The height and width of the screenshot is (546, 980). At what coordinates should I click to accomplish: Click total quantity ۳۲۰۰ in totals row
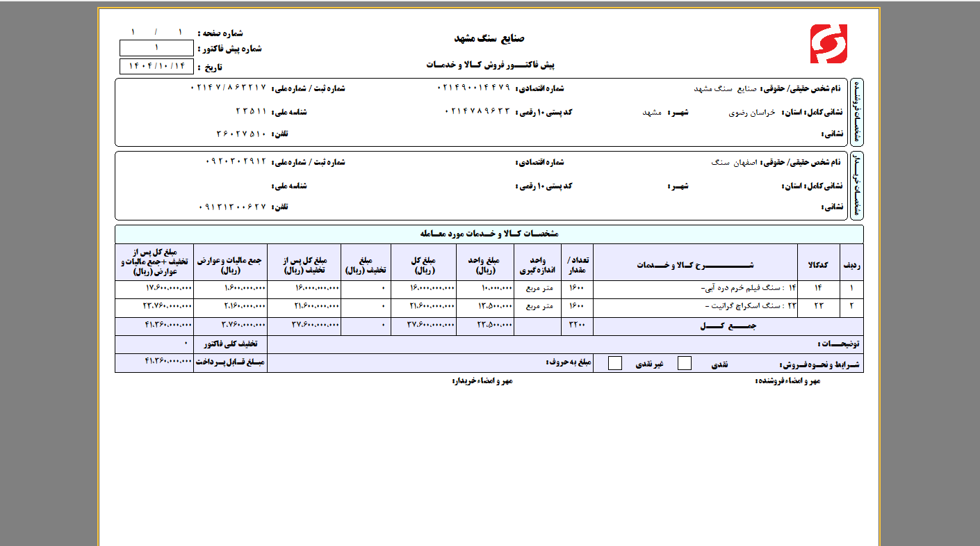pos(577,325)
